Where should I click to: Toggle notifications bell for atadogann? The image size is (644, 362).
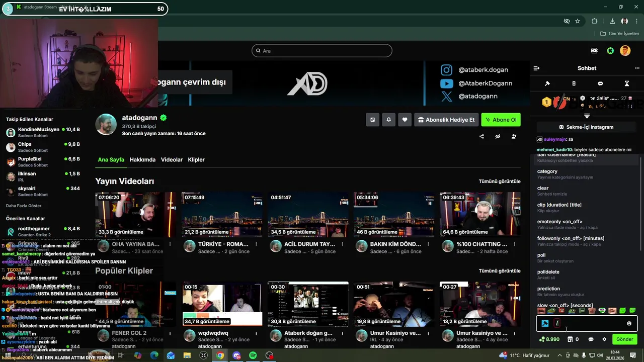tap(388, 120)
